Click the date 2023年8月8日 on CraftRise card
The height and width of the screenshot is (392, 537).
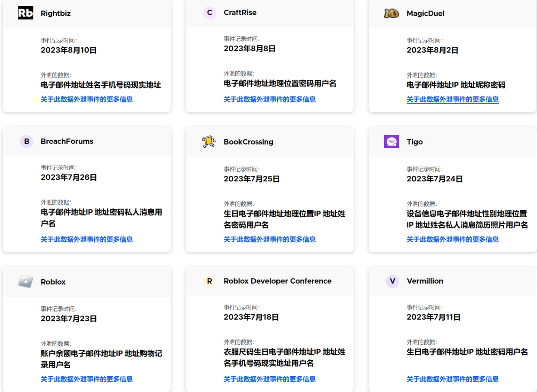pos(250,49)
